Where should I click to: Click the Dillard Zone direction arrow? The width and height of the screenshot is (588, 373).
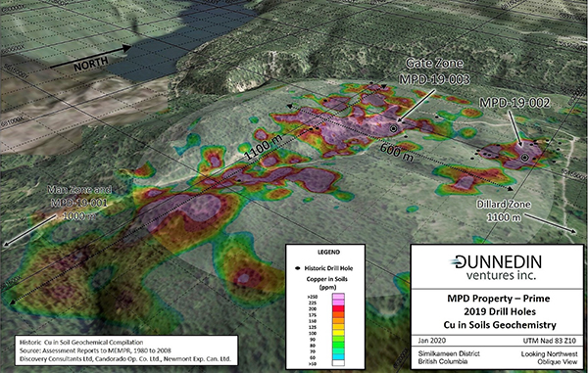point(550,223)
